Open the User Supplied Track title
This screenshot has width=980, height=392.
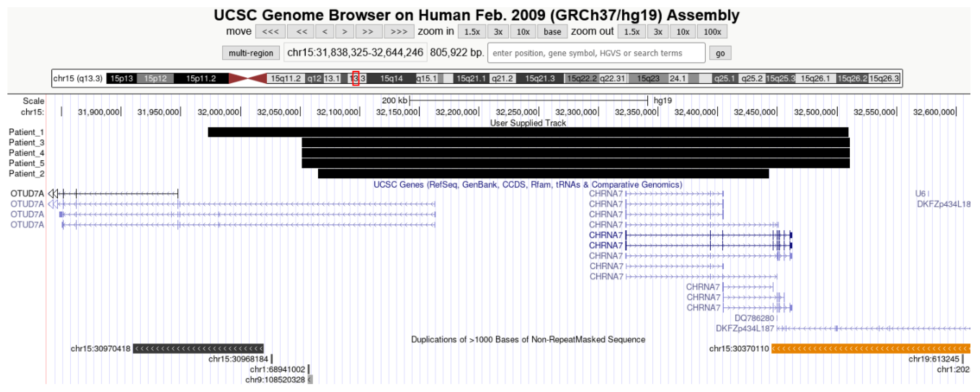[x=528, y=123]
